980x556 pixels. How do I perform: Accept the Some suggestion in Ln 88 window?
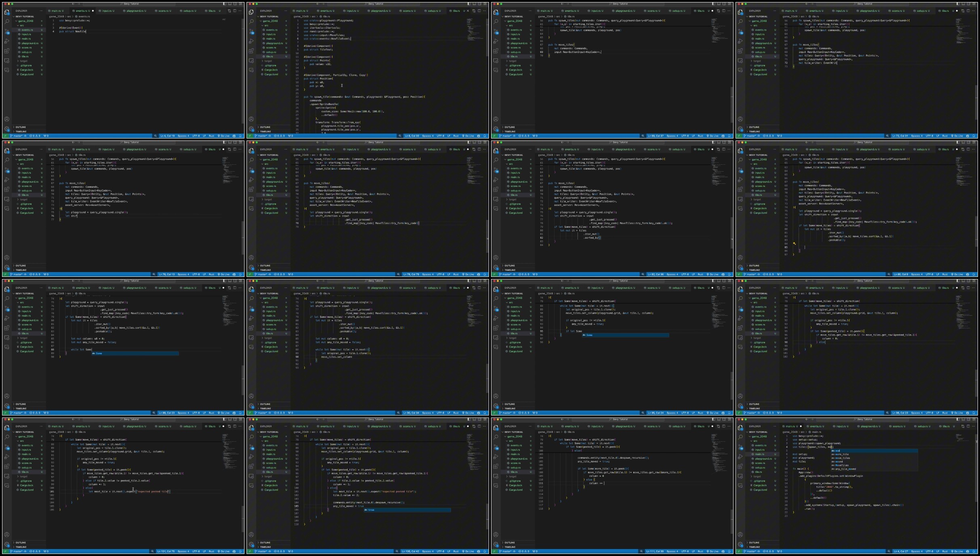135,353
